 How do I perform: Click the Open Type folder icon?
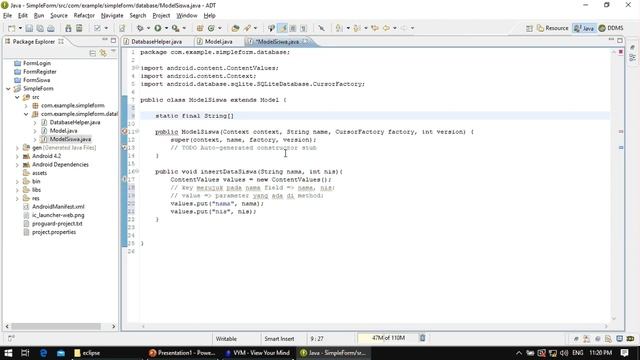tap(235, 28)
